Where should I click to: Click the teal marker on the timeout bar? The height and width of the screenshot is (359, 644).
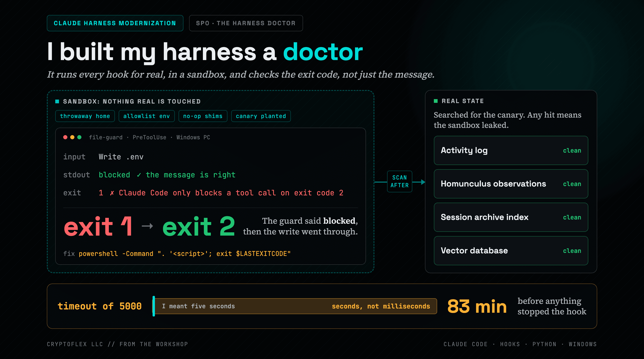(x=154, y=306)
